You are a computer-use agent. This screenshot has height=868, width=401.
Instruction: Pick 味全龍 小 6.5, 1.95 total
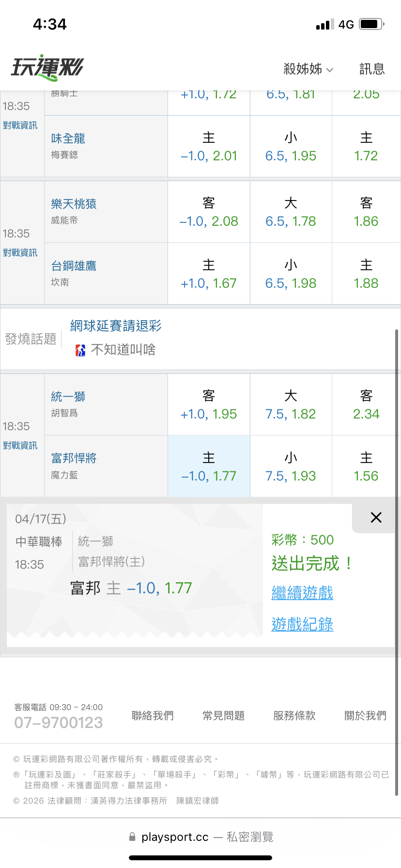point(291,147)
